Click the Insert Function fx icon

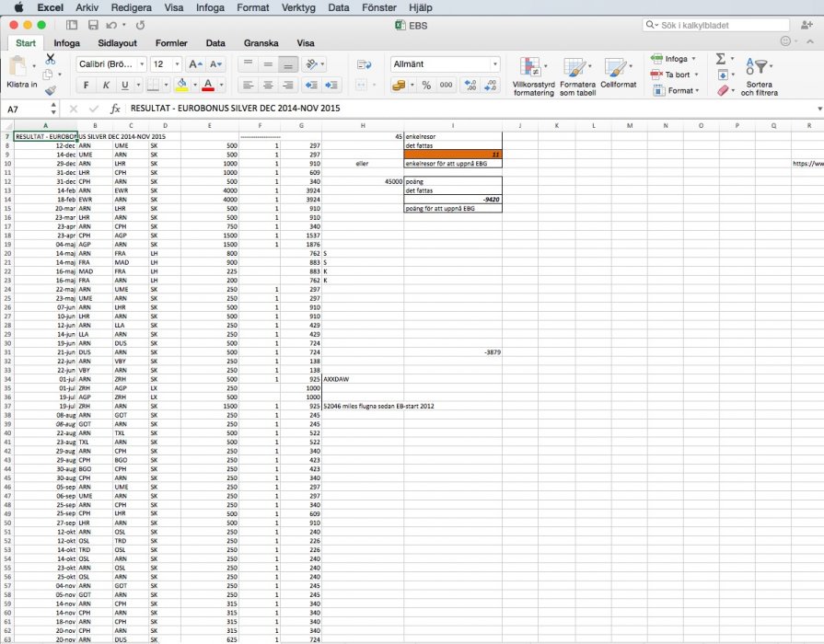coord(115,109)
